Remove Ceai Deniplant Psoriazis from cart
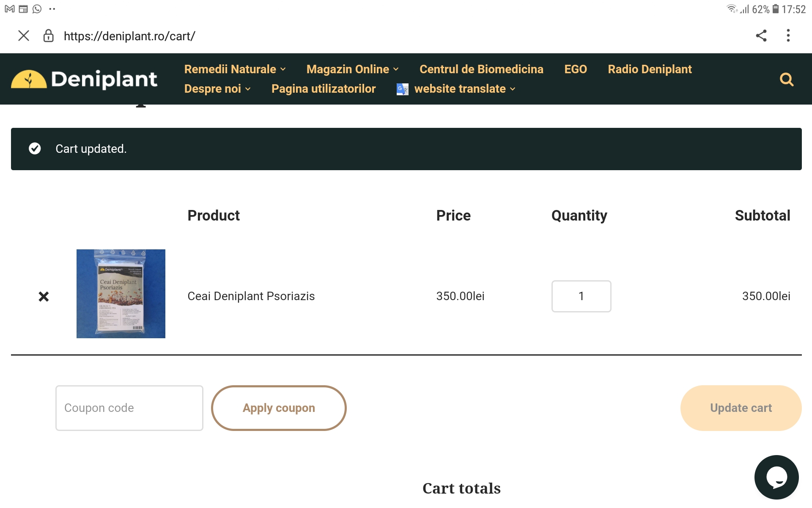812x508 pixels. point(44,296)
